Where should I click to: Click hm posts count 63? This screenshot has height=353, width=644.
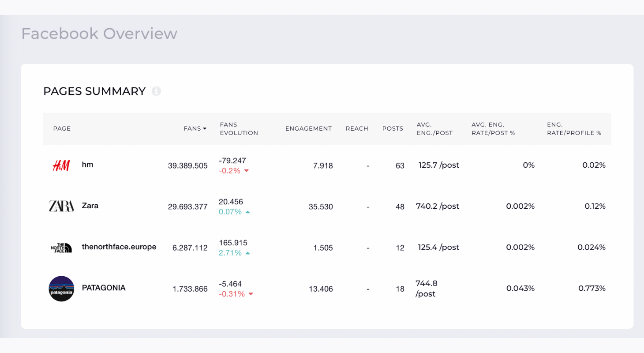tap(400, 165)
